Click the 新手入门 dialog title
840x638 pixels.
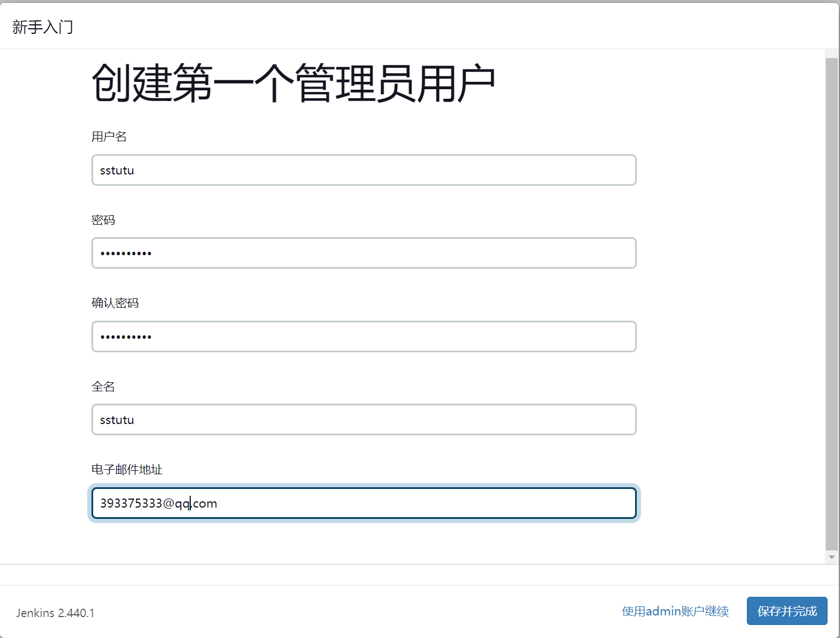43,27
